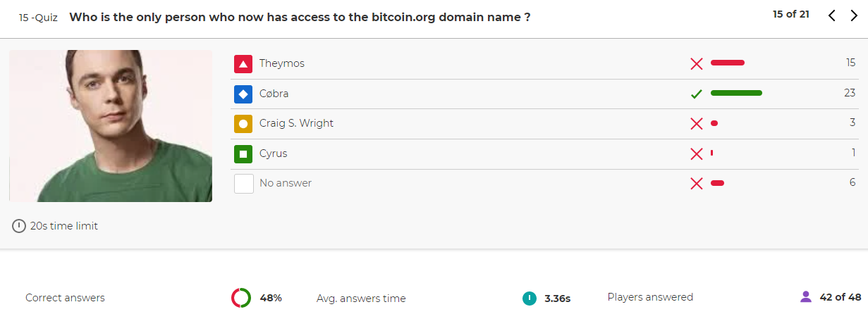The width and height of the screenshot is (868, 314).
Task: Click the red result bar for Theymos
Action: pos(728,63)
